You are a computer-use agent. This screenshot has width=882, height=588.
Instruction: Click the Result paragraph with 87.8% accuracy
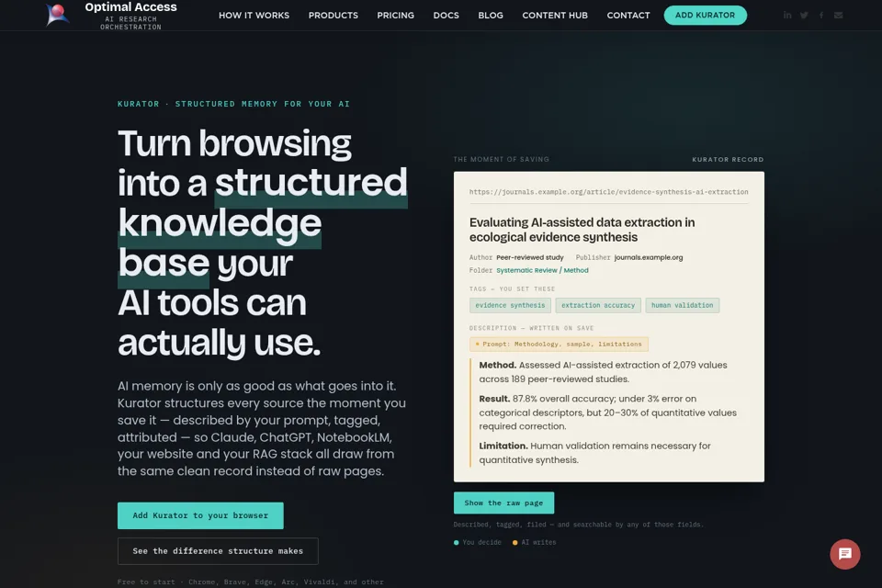click(x=608, y=413)
